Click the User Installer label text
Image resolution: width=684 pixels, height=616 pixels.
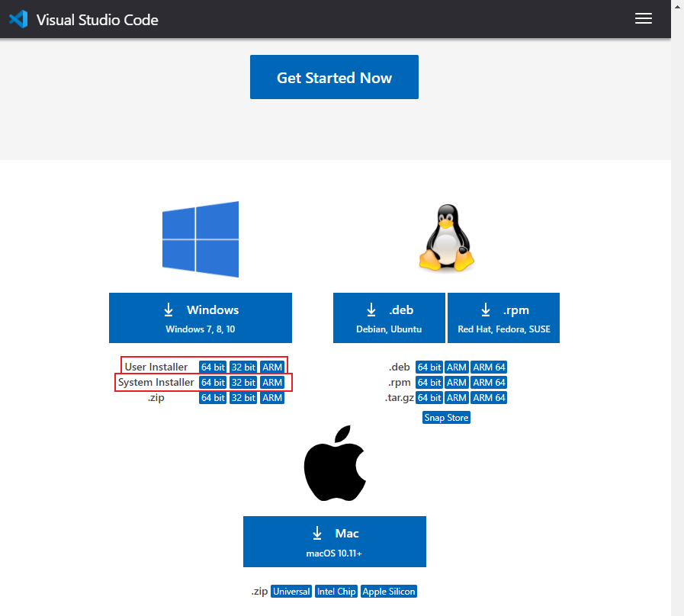click(156, 367)
